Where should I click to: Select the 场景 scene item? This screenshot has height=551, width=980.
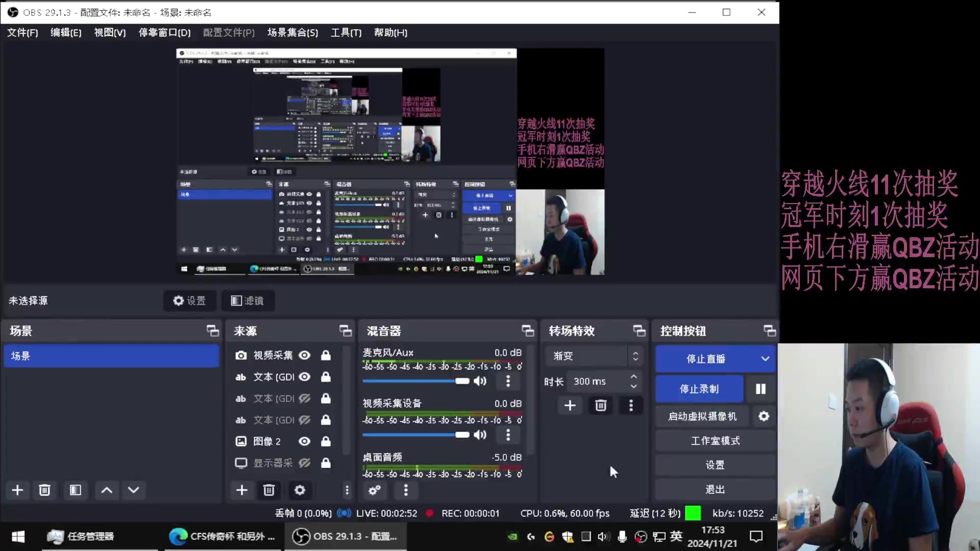pos(111,356)
